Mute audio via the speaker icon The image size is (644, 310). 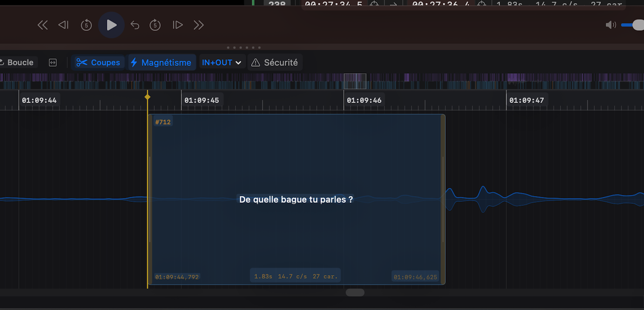pyautogui.click(x=610, y=25)
